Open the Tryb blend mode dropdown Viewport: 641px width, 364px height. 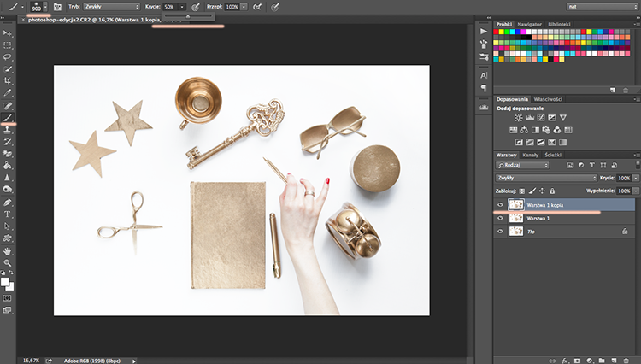[112, 7]
